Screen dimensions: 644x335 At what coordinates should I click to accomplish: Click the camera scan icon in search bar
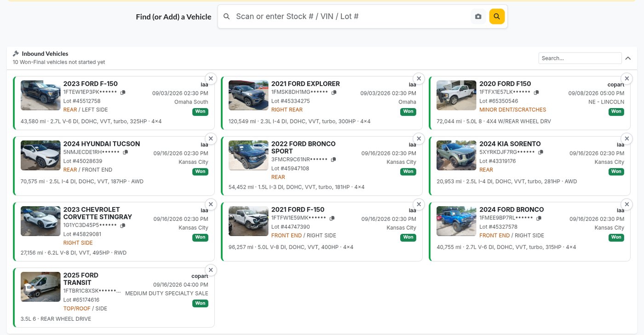click(x=478, y=17)
